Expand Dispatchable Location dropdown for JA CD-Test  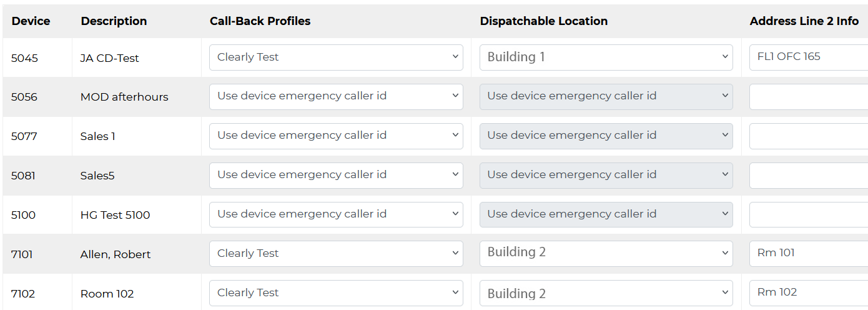606,57
